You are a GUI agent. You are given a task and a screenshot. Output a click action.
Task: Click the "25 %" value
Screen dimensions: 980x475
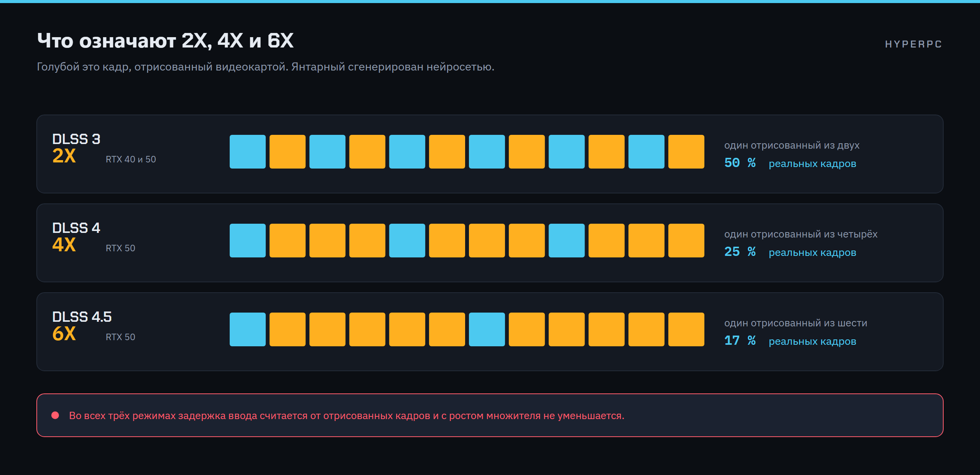[x=740, y=252]
